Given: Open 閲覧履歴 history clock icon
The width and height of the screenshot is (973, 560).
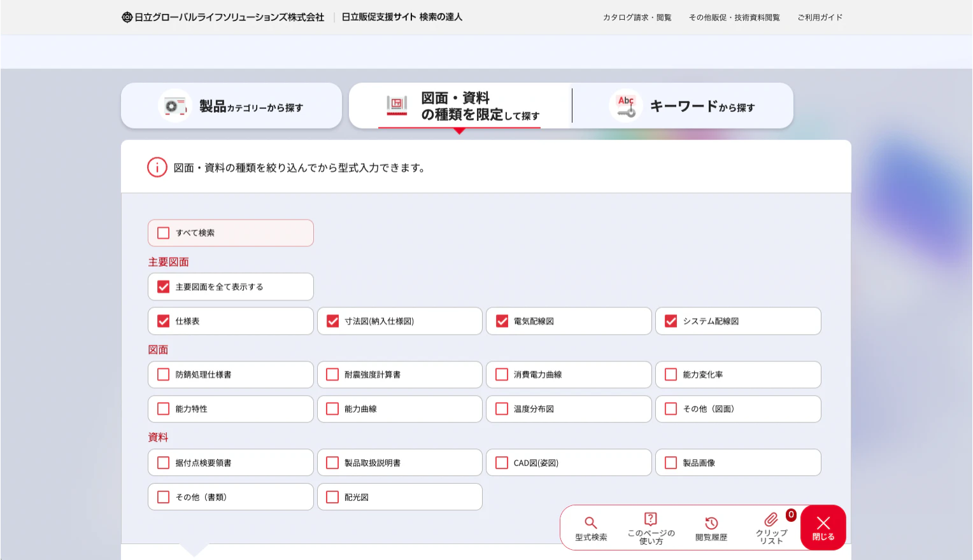Looking at the screenshot, I should click(711, 523).
